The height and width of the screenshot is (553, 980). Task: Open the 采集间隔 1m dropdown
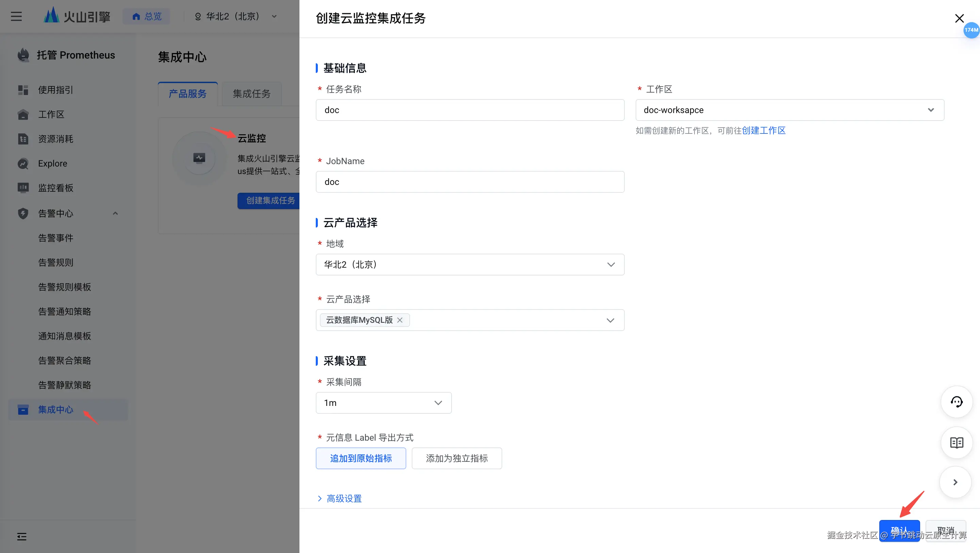click(383, 403)
